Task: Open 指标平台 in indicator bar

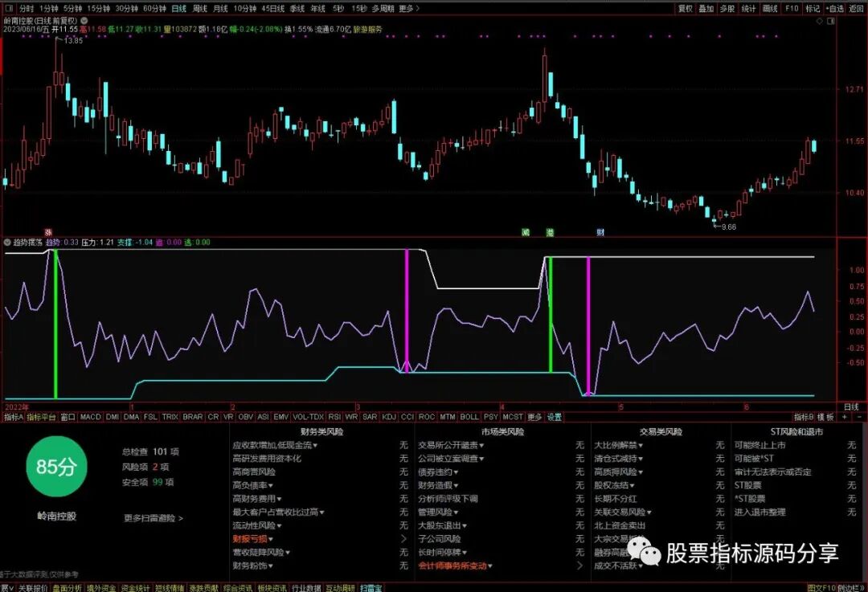Action: 42,417
